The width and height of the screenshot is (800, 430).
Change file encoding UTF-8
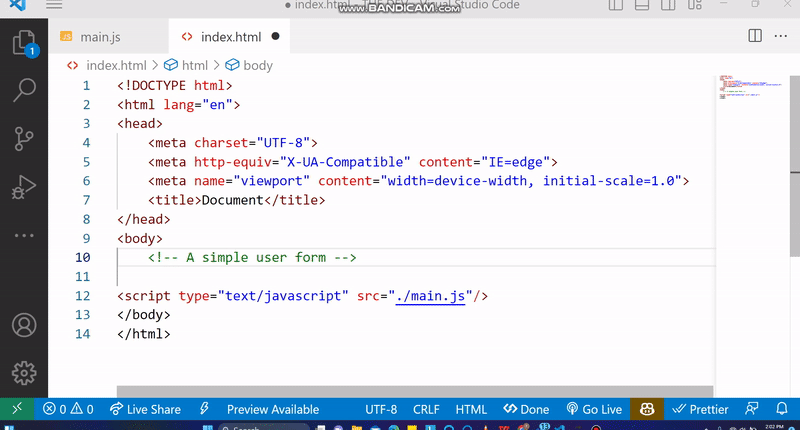[381, 409]
